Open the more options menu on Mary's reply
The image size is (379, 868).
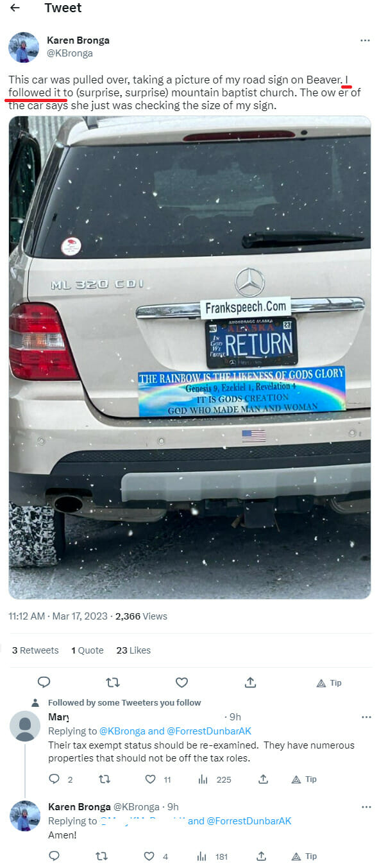366,717
